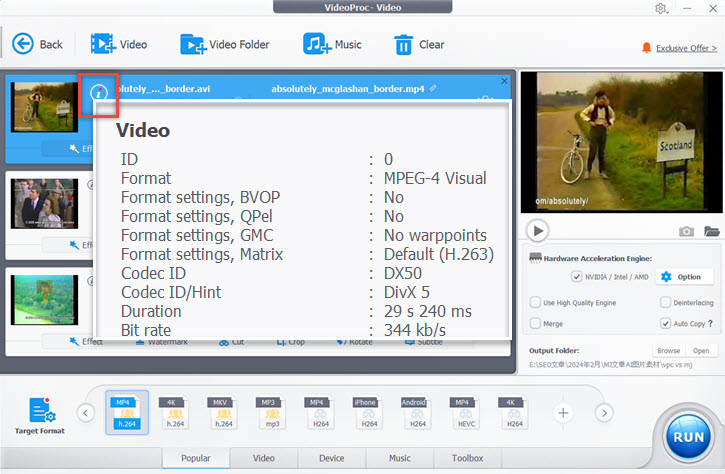Image resolution: width=725 pixels, height=474 pixels.
Task: Click the Bit rate value 344 kb/s
Action: point(415,330)
